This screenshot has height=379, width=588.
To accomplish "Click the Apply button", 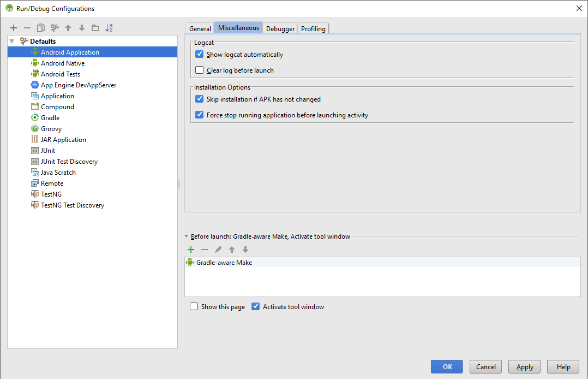I will pyautogui.click(x=524, y=366).
